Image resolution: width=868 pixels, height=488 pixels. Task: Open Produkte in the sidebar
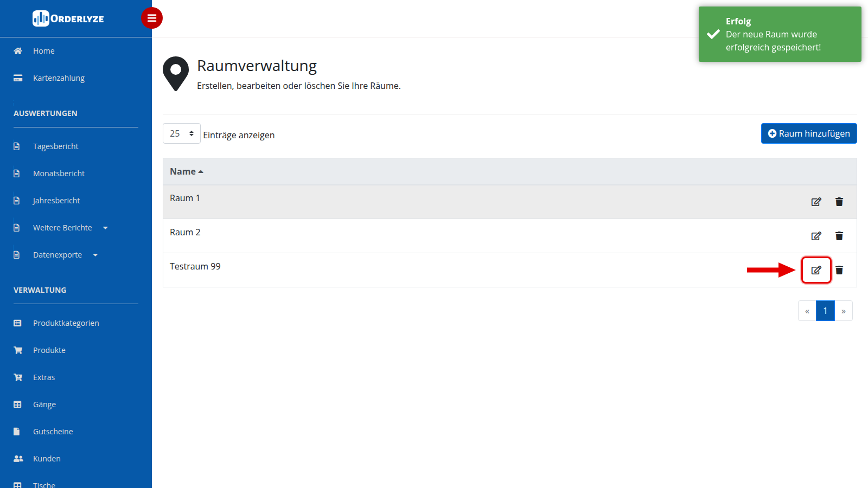tap(49, 350)
